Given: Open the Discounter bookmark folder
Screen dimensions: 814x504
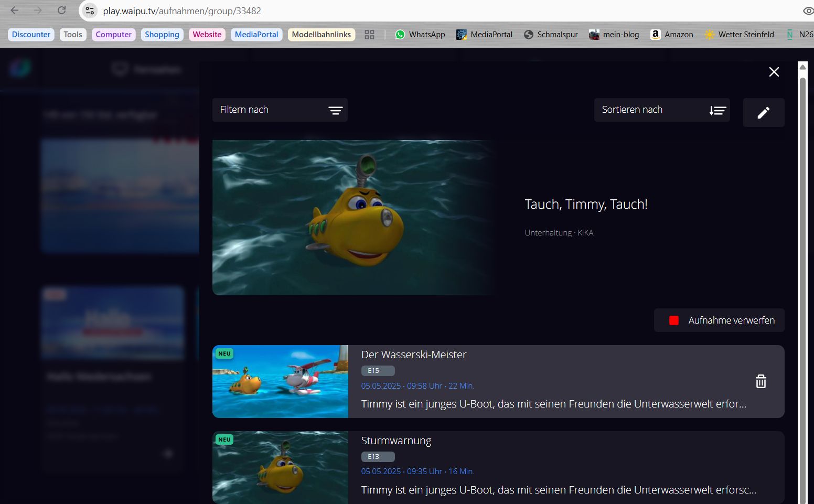Looking at the screenshot, I should pos(31,35).
